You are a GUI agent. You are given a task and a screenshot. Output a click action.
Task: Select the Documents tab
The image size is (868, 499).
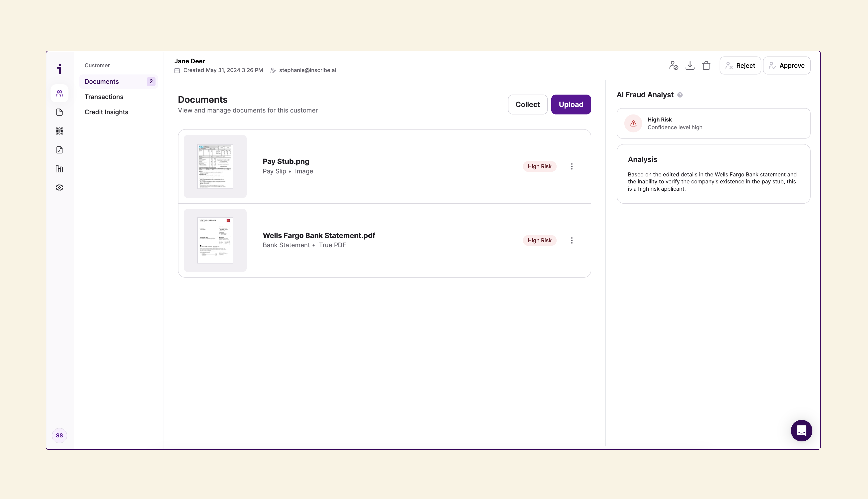coord(102,82)
